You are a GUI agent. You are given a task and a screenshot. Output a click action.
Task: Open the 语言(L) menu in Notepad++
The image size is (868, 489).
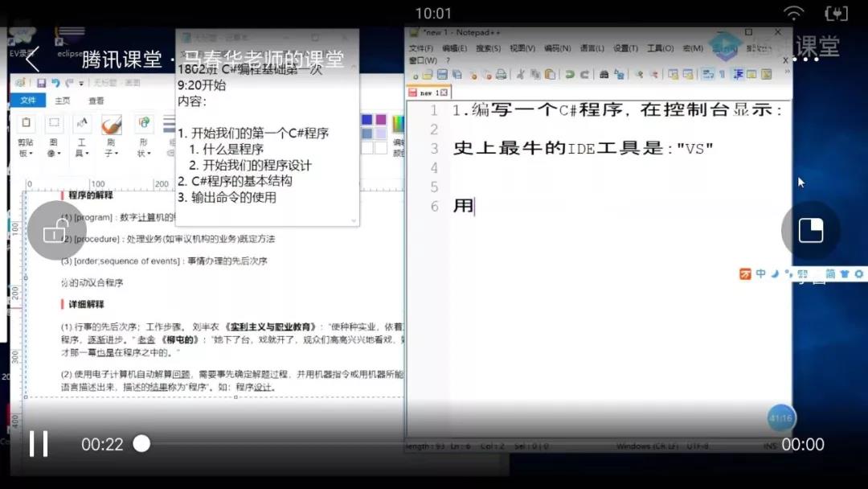pos(592,49)
